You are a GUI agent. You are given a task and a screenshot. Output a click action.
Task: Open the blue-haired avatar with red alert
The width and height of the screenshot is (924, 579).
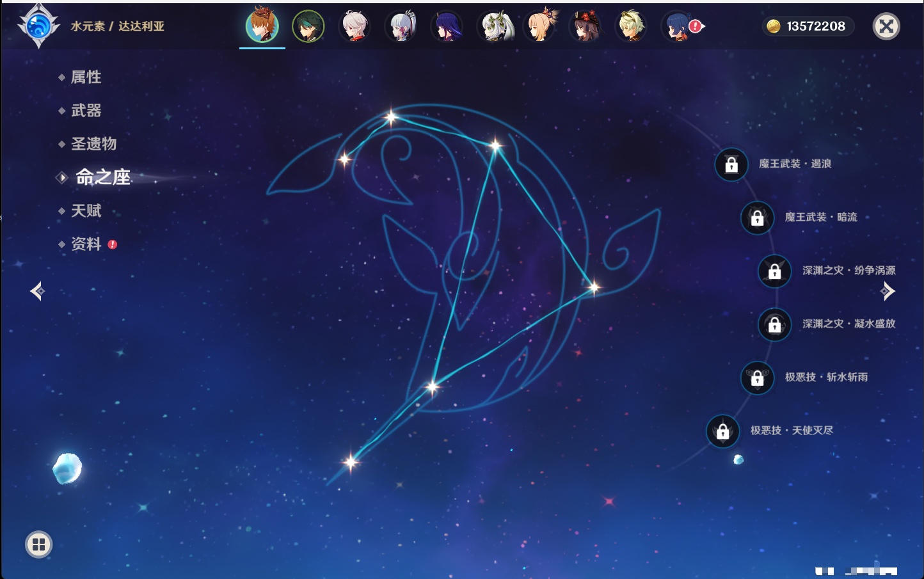pyautogui.click(x=678, y=27)
